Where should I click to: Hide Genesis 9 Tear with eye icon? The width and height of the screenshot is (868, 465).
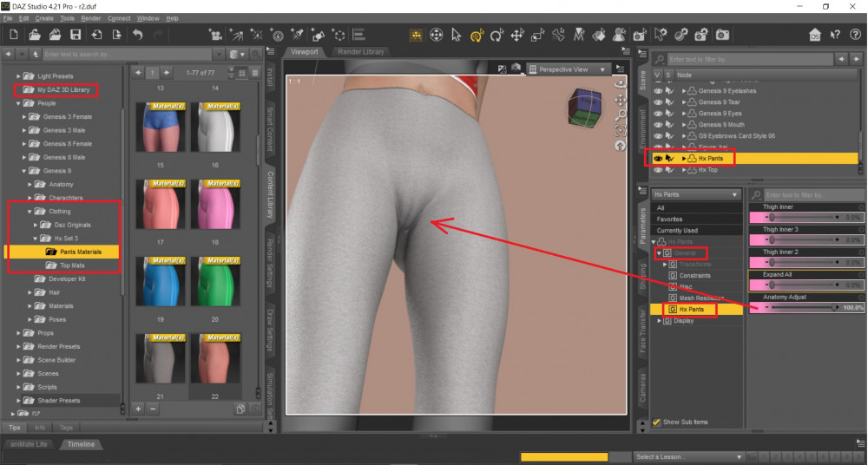[658, 102]
